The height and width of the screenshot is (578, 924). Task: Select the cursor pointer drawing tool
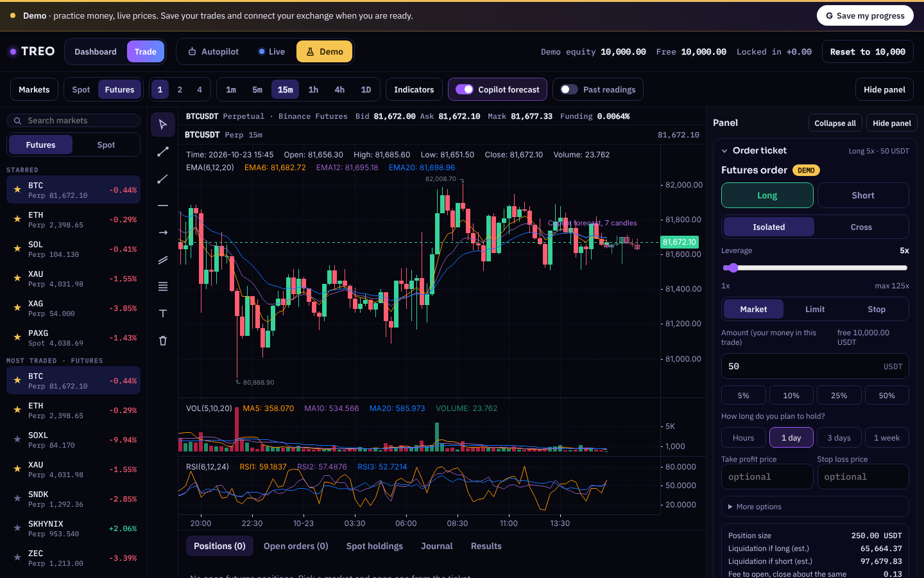pos(163,125)
